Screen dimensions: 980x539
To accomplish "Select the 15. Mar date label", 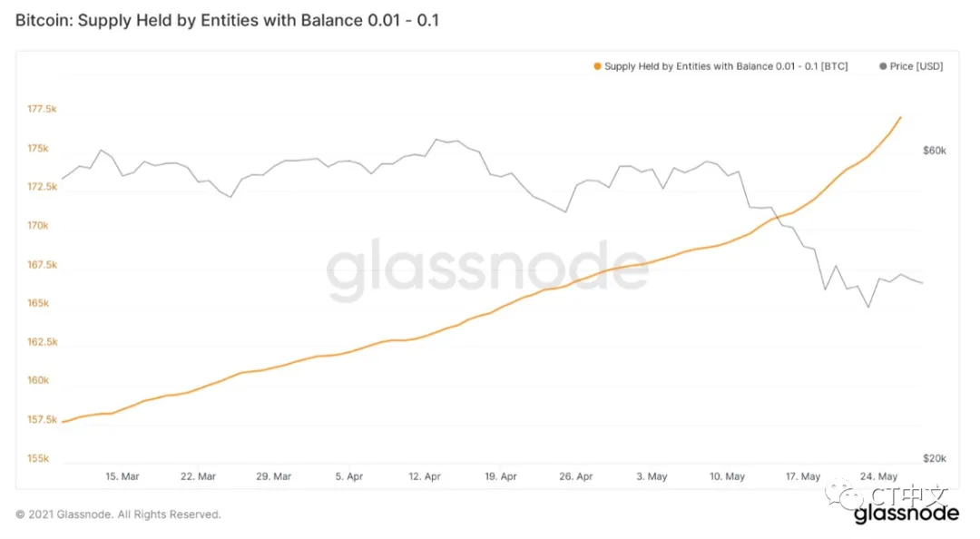I will coord(122,476).
